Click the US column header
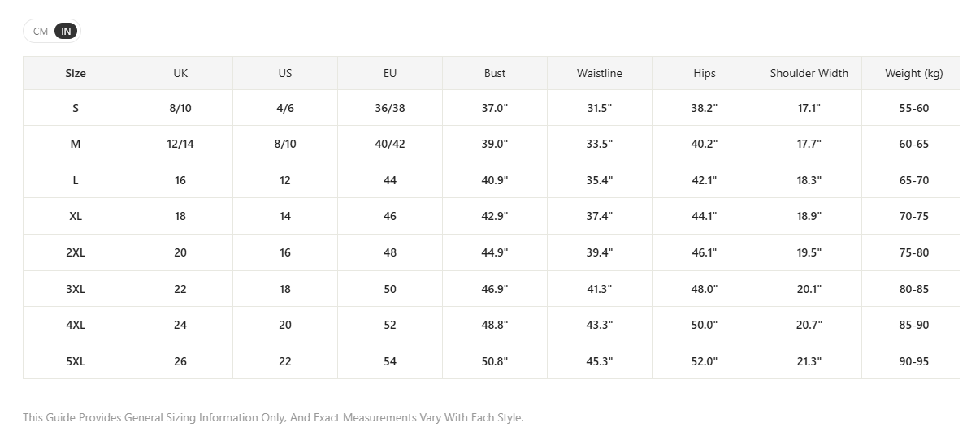 [285, 73]
